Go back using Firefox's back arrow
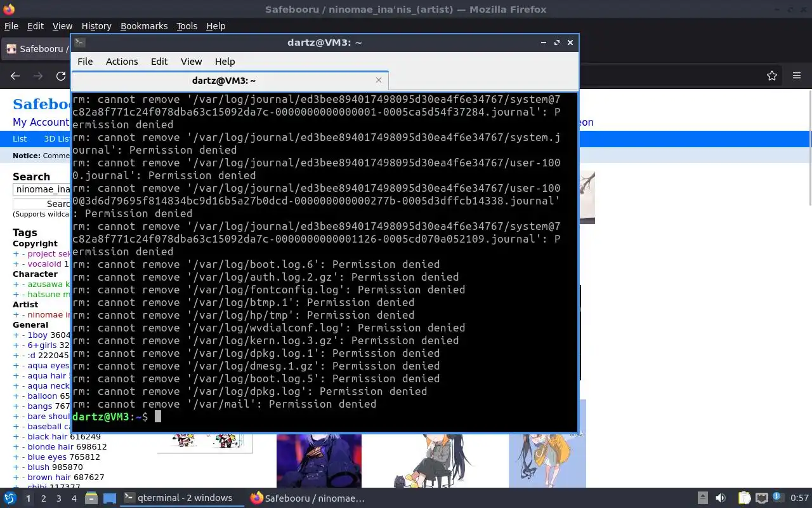This screenshot has width=812, height=508. [15, 76]
